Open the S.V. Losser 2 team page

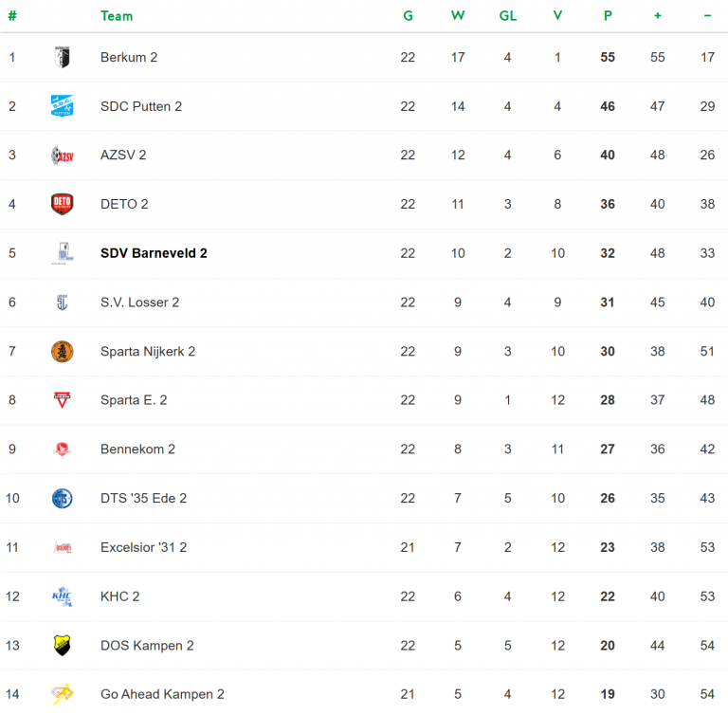point(139,302)
